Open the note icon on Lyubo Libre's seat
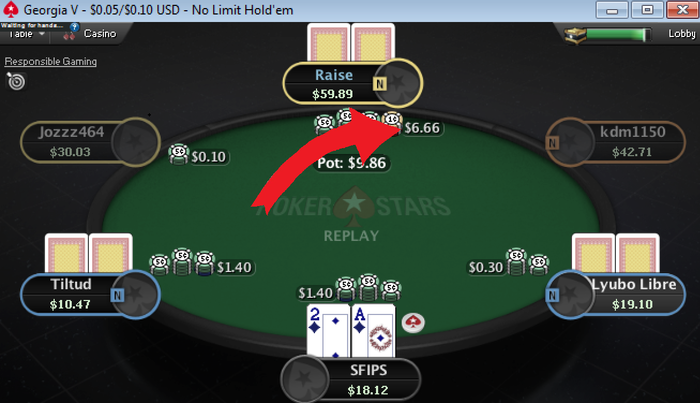Viewport: 700px width, 403px height. pyautogui.click(x=552, y=295)
